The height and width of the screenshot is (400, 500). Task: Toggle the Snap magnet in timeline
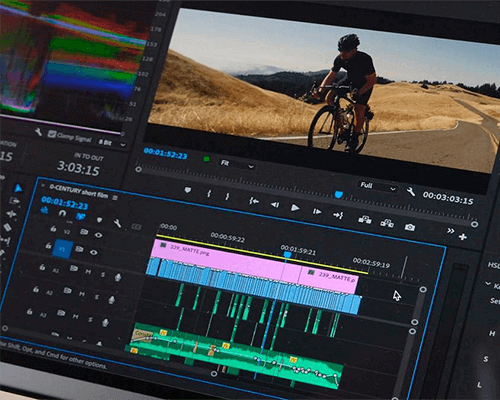pyautogui.click(x=62, y=213)
